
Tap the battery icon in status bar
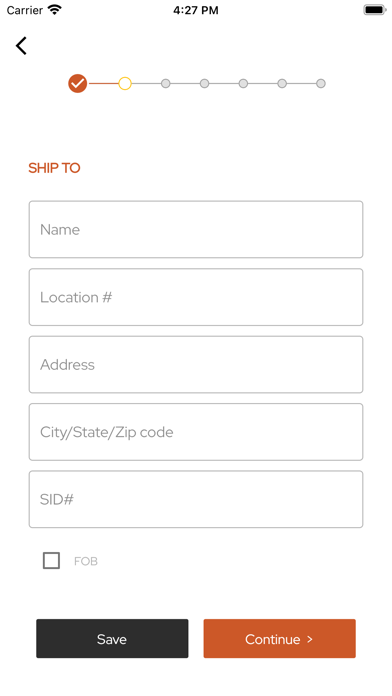(375, 10)
